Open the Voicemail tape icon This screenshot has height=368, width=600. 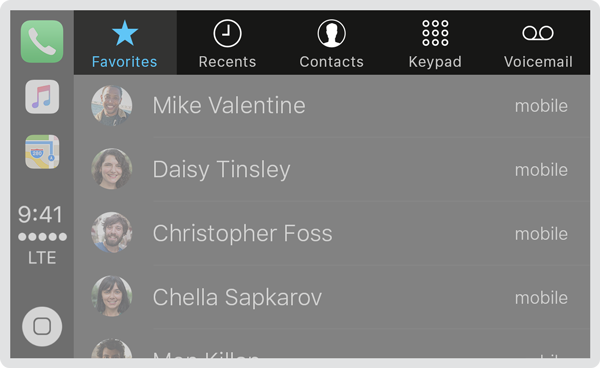pyautogui.click(x=538, y=33)
